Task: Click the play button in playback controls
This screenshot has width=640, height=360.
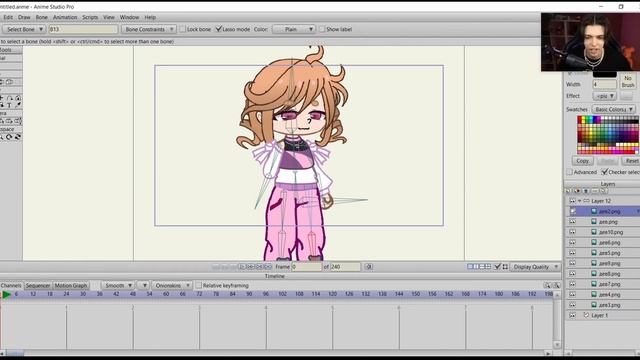Action: 242,267
